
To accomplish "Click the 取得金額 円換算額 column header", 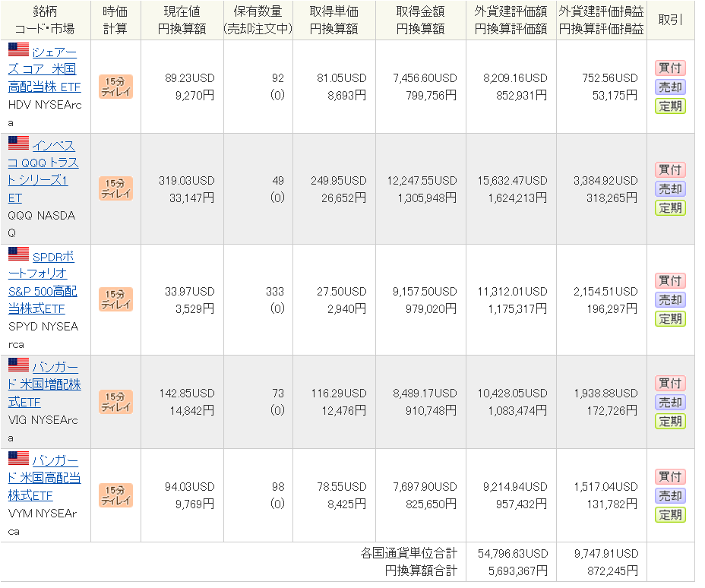I will pos(421,21).
